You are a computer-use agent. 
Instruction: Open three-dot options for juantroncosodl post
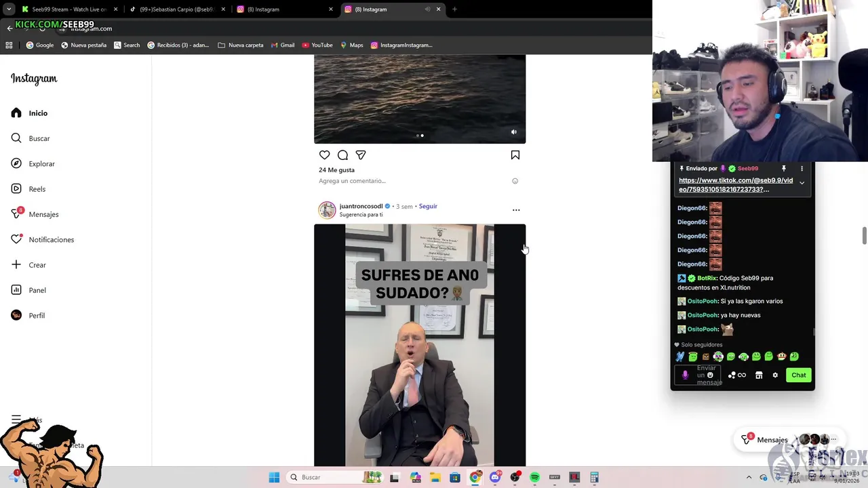[516, 210]
